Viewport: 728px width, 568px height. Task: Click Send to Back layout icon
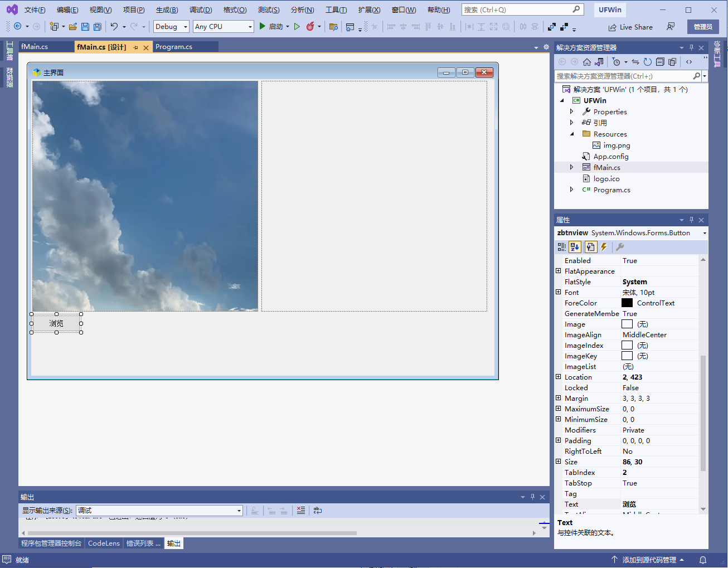coord(564,26)
